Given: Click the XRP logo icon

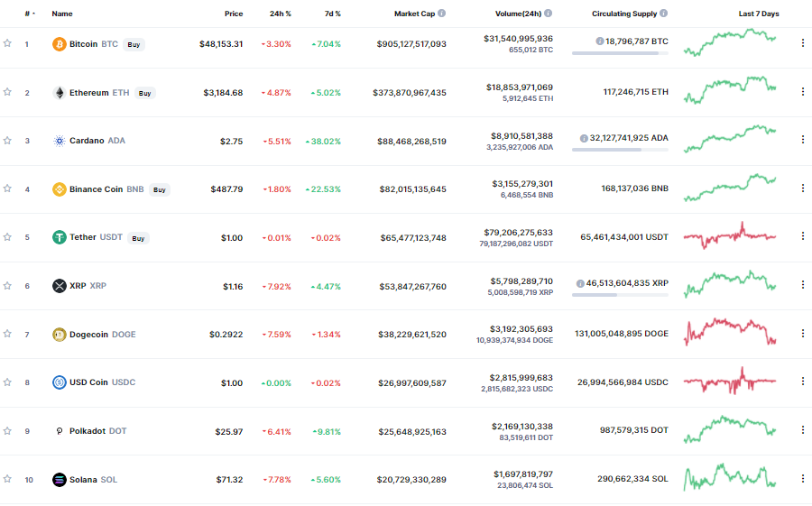Looking at the screenshot, I should 60,286.
